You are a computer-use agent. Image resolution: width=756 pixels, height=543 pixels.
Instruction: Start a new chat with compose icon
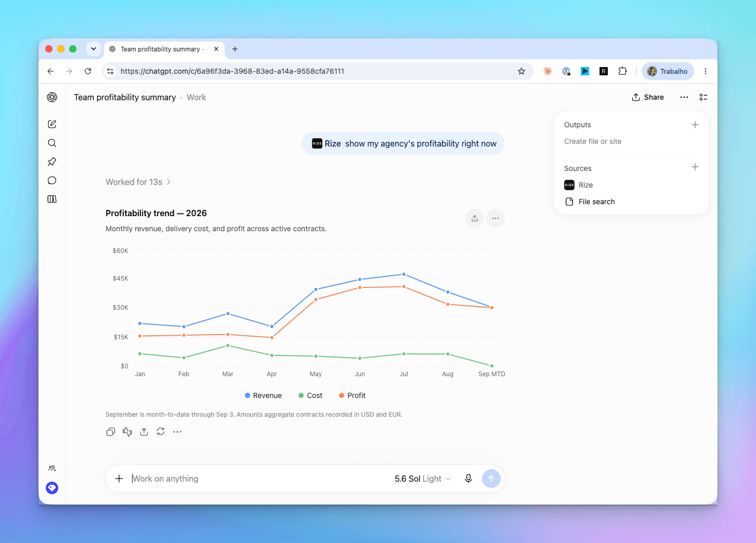52,124
